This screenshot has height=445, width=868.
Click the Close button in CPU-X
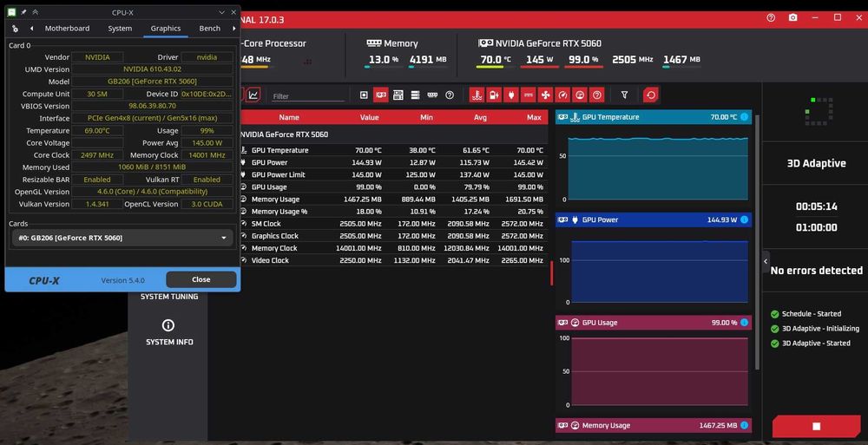[x=201, y=279]
